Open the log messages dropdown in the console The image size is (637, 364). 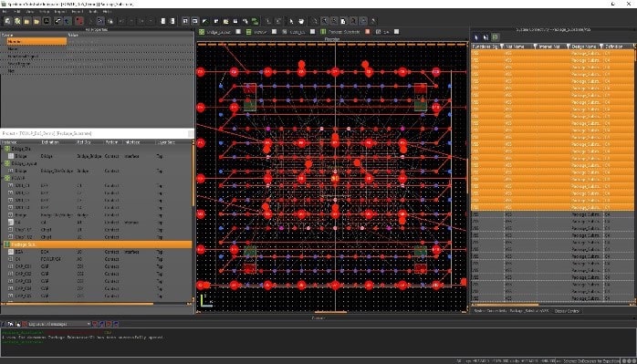point(59,324)
